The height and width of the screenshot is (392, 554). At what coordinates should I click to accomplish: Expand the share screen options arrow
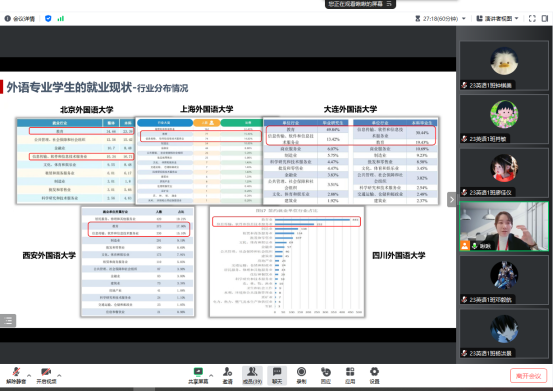pos(211,375)
